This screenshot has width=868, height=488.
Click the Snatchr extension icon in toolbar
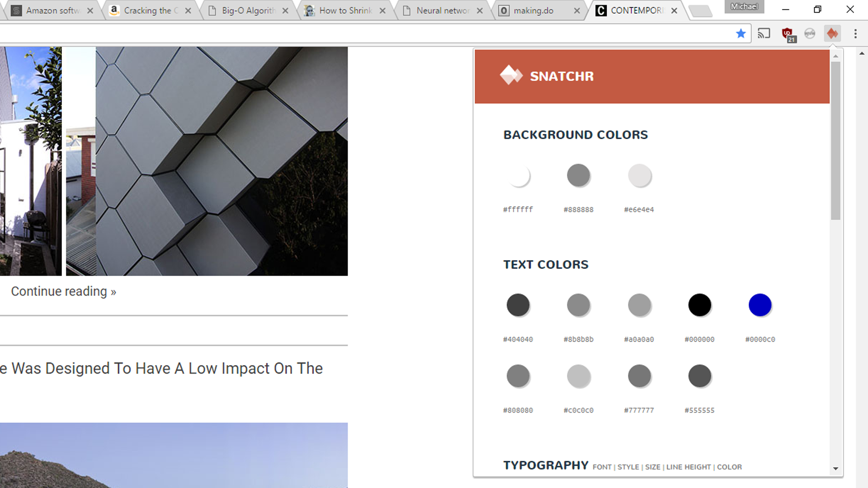click(832, 33)
